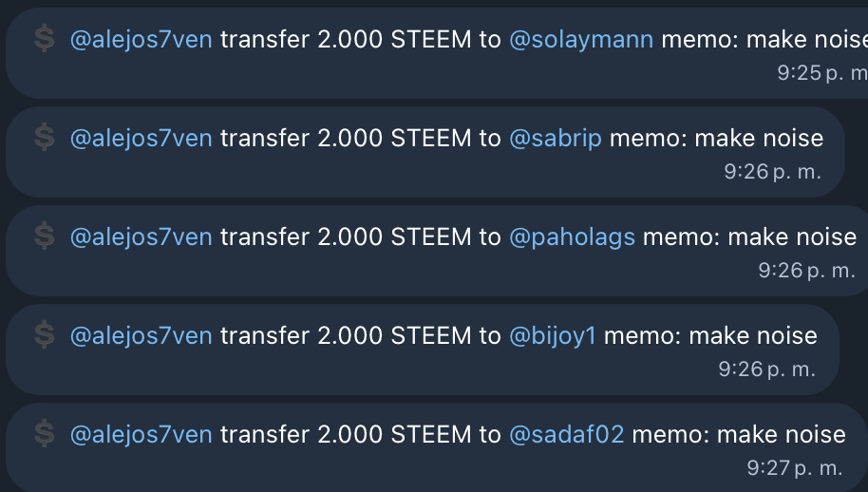Click the dollar icon on the bijoy1 transfer
This screenshot has height=492, width=868.
click(x=45, y=335)
